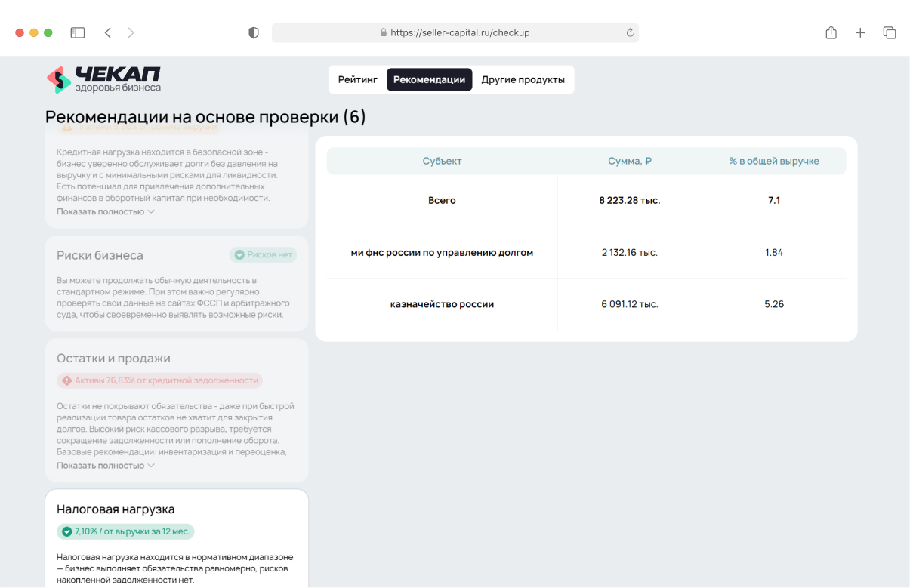
Task: Click the Рисков нет status badge
Action: (x=263, y=255)
